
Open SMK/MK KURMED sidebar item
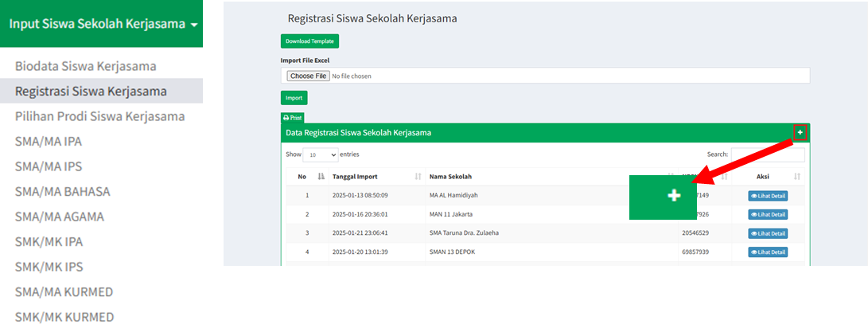[64, 317]
